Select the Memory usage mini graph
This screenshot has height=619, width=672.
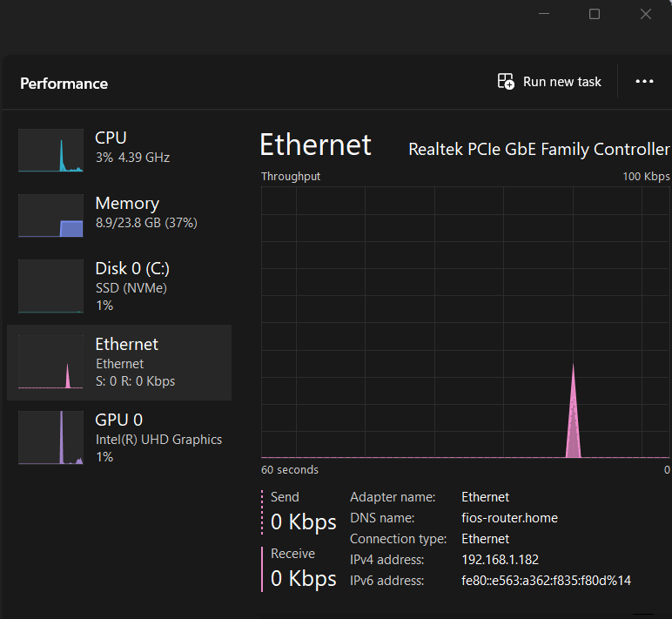[x=50, y=216]
